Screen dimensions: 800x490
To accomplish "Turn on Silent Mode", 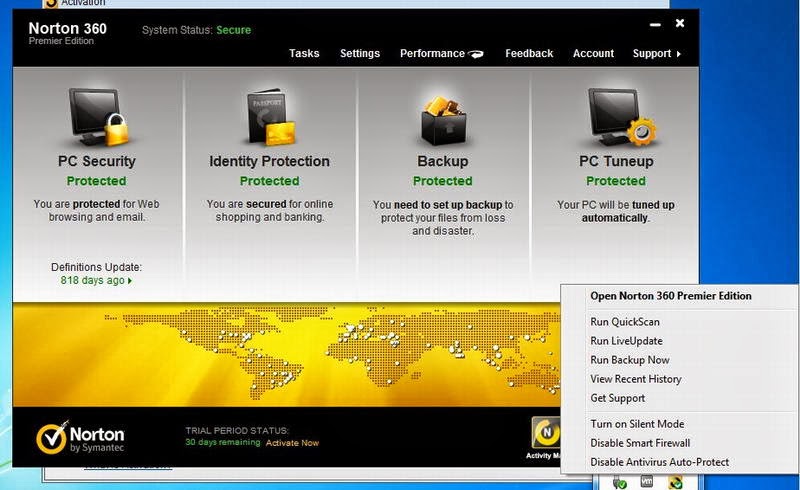I will (637, 424).
